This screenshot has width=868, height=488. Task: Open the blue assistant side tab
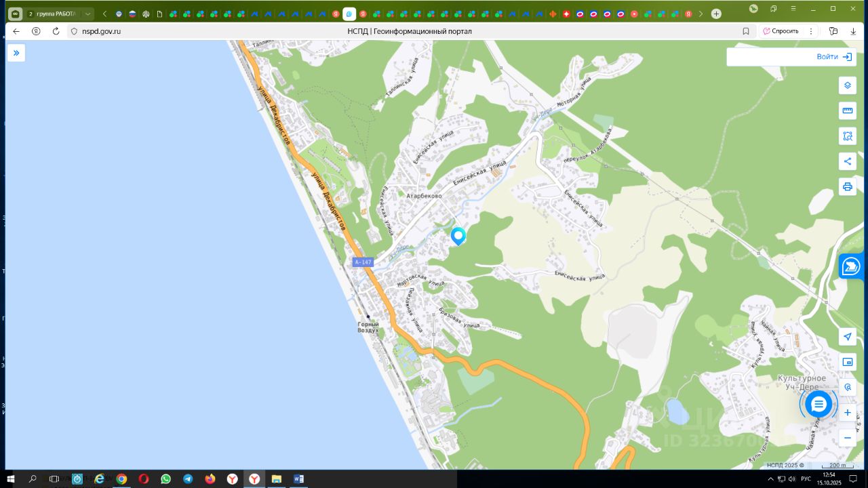click(x=851, y=266)
